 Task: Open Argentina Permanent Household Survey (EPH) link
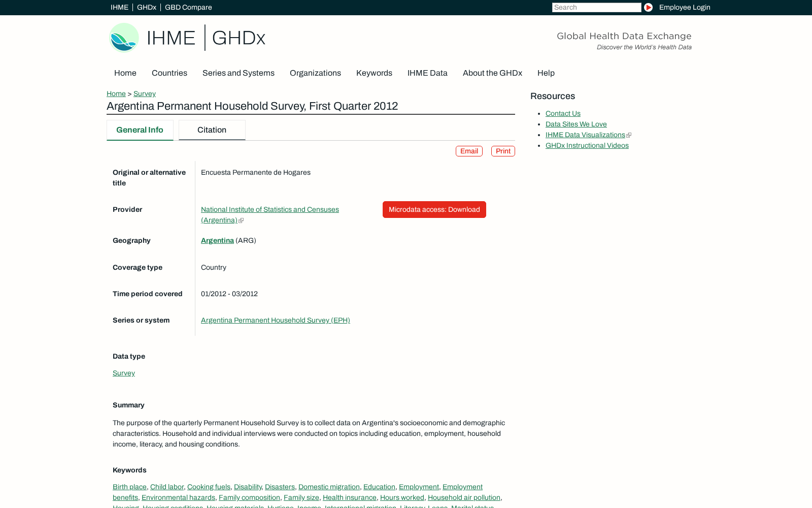tap(276, 320)
